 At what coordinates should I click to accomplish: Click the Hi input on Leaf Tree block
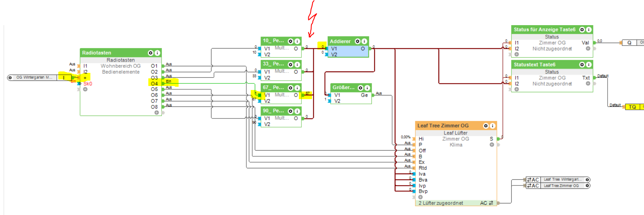[421, 139]
